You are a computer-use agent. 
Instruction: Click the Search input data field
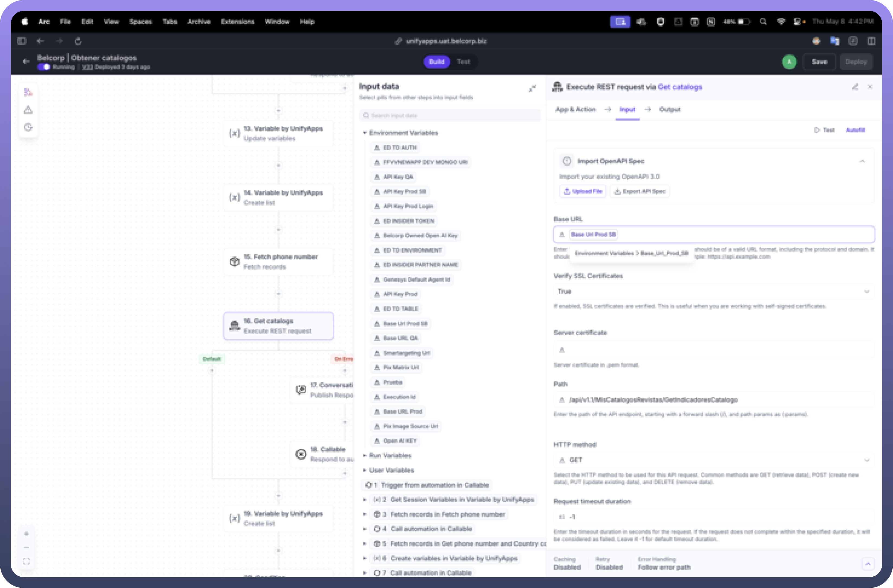coord(449,116)
